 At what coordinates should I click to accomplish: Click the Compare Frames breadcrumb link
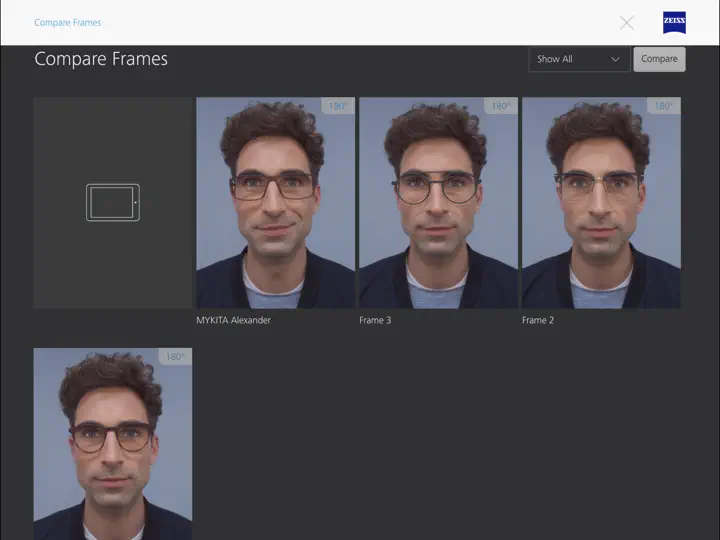tap(68, 22)
